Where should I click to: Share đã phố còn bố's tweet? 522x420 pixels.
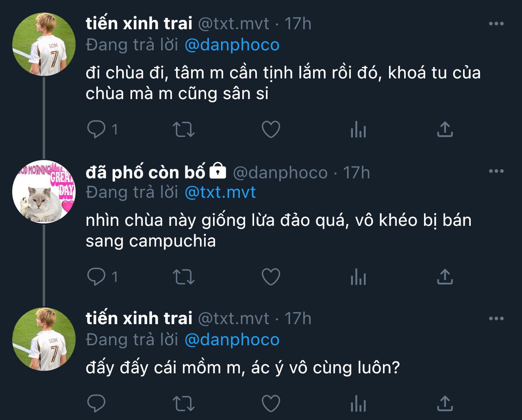point(445,277)
